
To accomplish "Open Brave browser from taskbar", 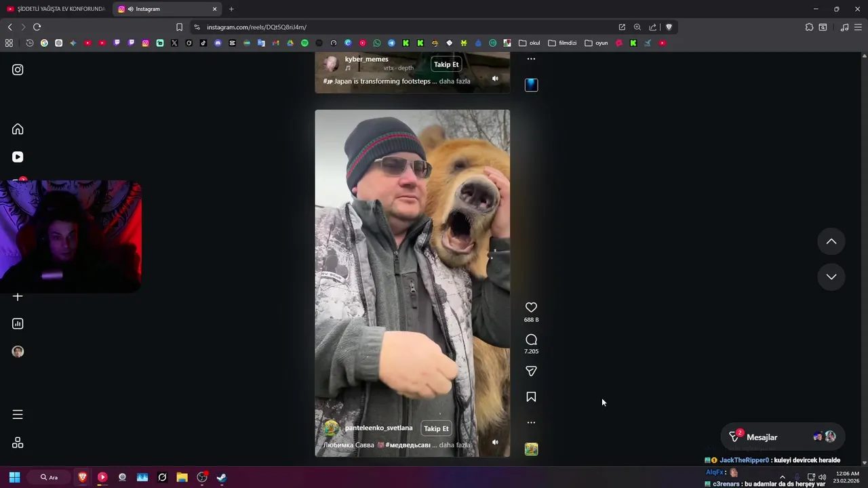I will pyautogui.click(x=83, y=477).
